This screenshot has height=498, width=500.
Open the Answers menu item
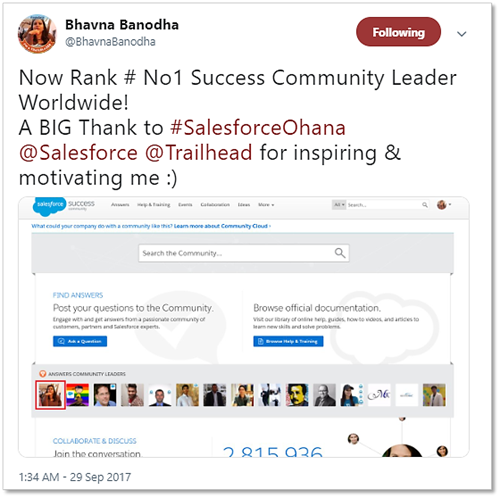[x=120, y=205]
